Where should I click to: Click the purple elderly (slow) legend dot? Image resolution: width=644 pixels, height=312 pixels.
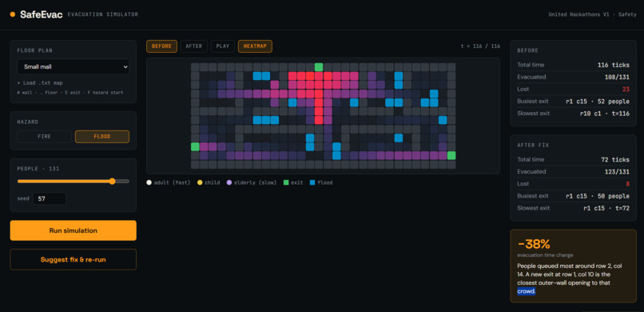tap(229, 182)
